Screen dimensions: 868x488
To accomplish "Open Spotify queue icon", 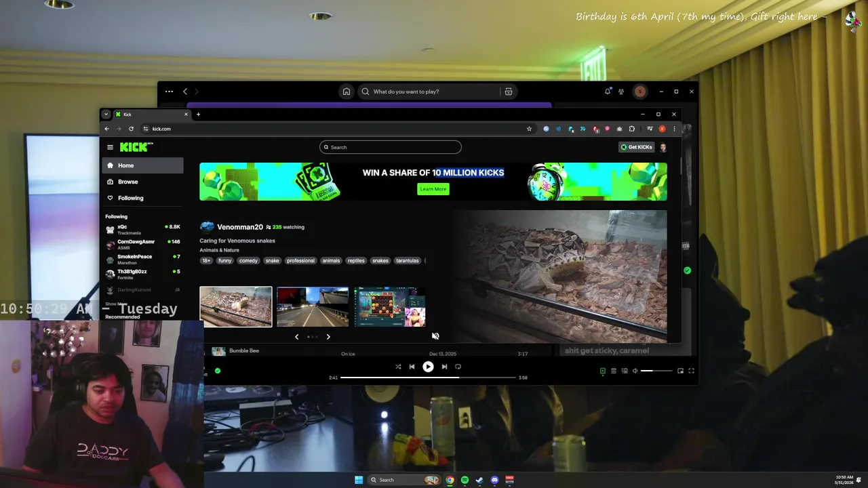I will pos(614,371).
